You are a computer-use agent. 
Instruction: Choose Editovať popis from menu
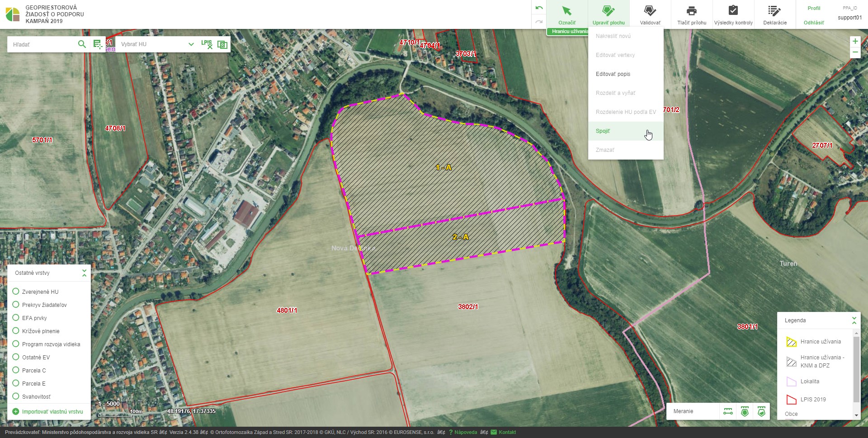point(626,74)
